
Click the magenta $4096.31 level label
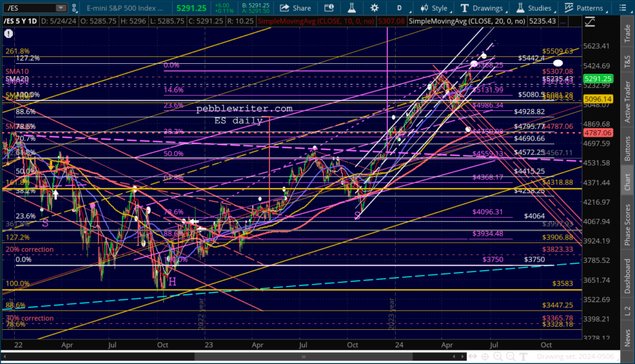[x=487, y=211]
